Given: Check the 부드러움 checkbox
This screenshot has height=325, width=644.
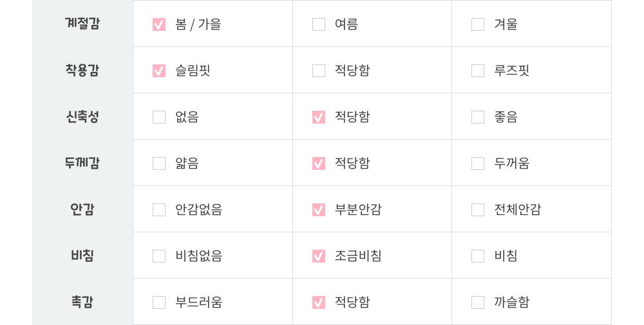Looking at the screenshot, I should (159, 302).
